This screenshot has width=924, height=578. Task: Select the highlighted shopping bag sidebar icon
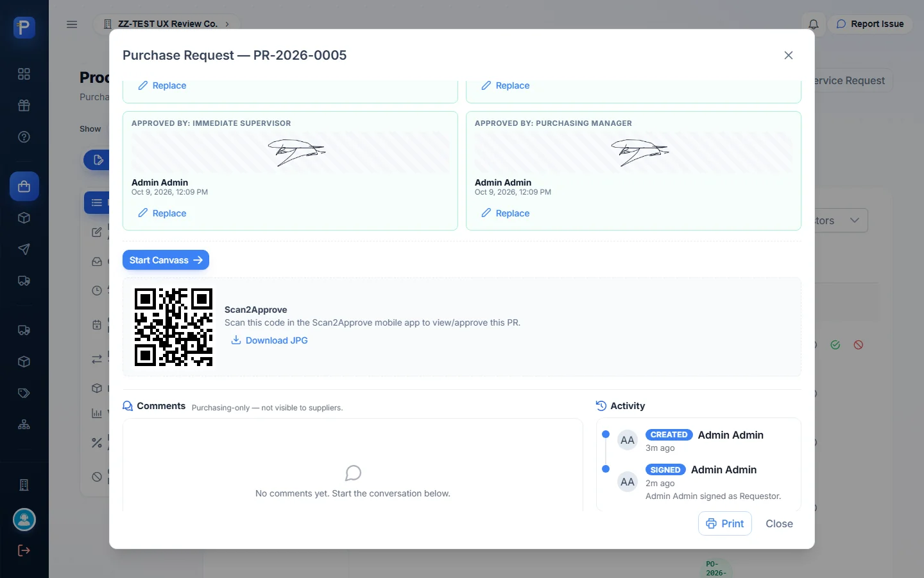click(x=24, y=186)
